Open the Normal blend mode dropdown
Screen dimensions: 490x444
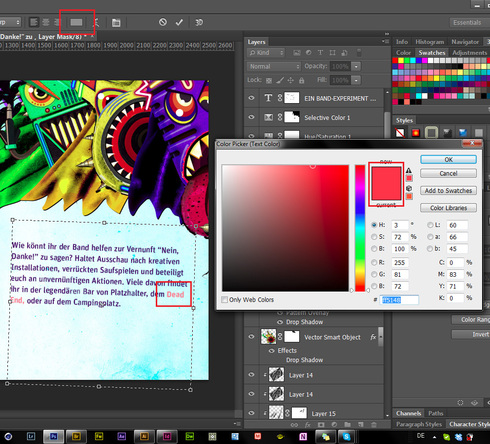274,66
